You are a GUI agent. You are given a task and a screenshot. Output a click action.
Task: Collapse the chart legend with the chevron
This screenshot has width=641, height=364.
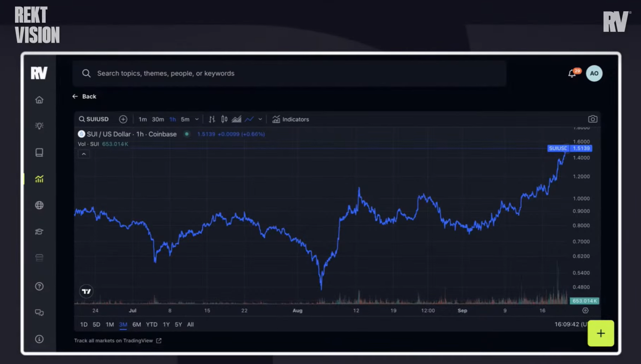(x=84, y=154)
